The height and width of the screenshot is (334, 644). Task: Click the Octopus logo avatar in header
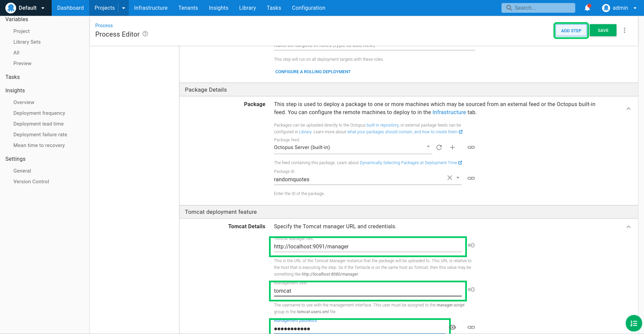pyautogui.click(x=11, y=8)
